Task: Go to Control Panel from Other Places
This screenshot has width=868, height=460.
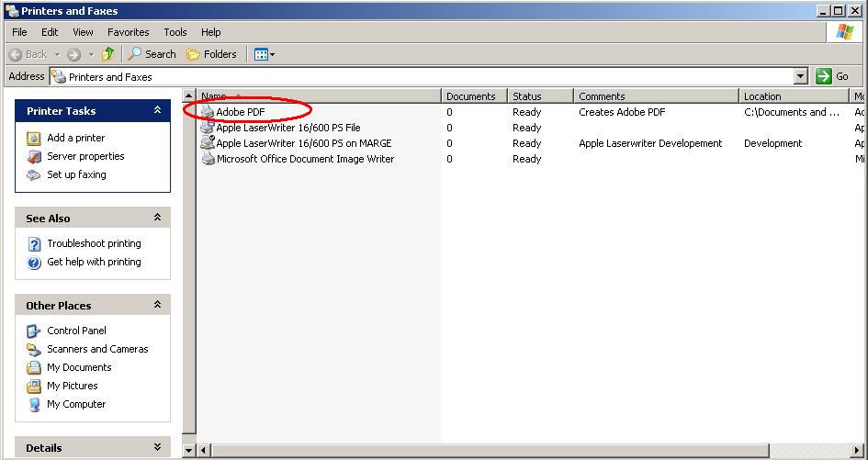Action: [76, 331]
